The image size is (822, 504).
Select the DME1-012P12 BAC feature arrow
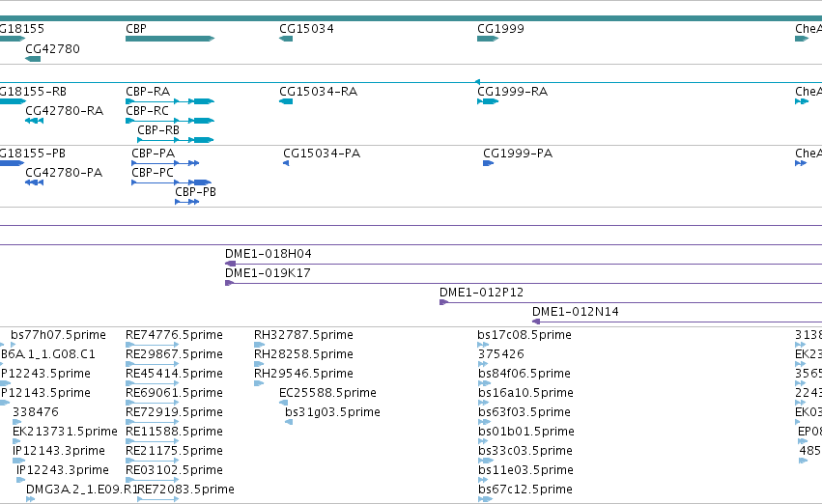(x=631, y=302)
